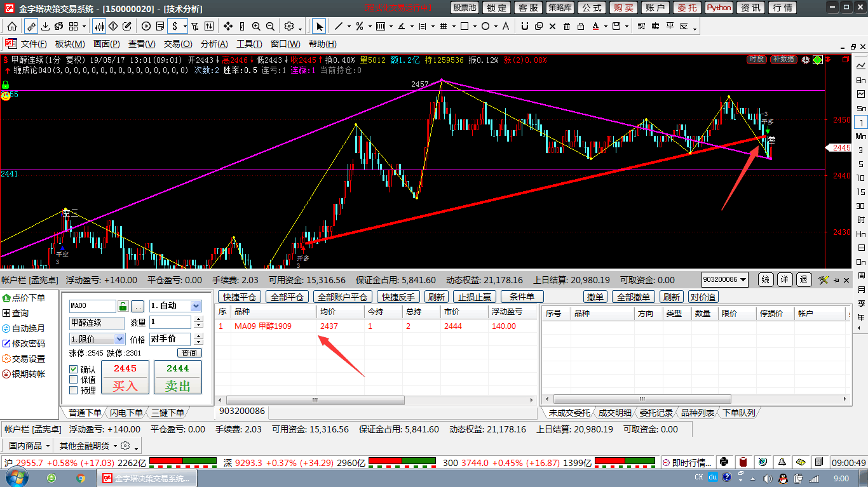Toggle the magnet snap tool
Viewport: 868px width, 487px height.
click(x=525, y=27)
